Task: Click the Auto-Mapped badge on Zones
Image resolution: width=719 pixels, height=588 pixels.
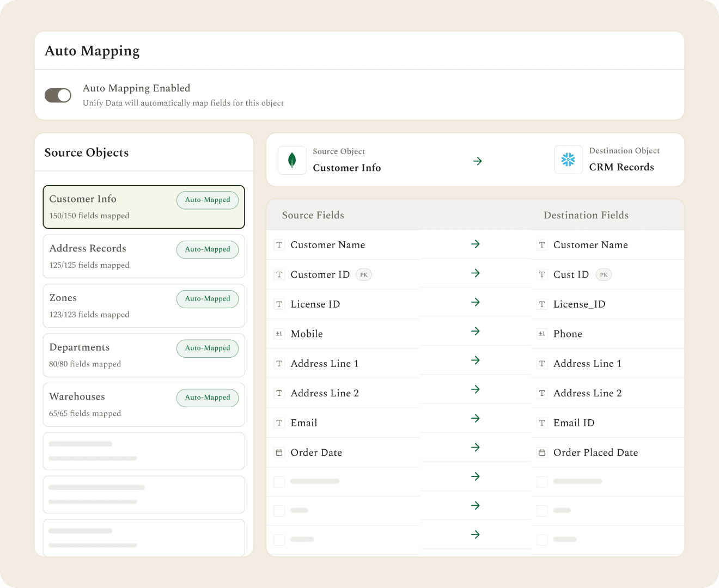Action: click(x=208, y=299)
